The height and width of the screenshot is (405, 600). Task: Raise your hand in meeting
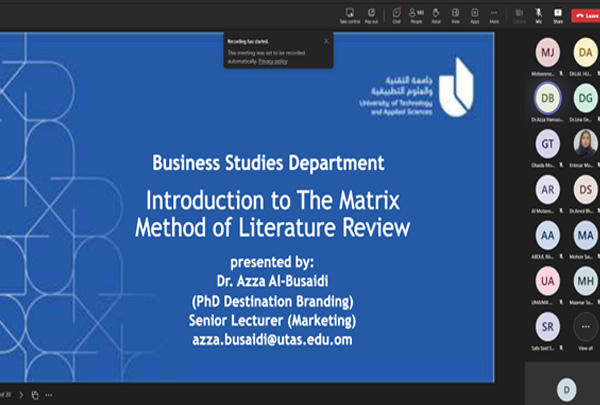point(436,14)
